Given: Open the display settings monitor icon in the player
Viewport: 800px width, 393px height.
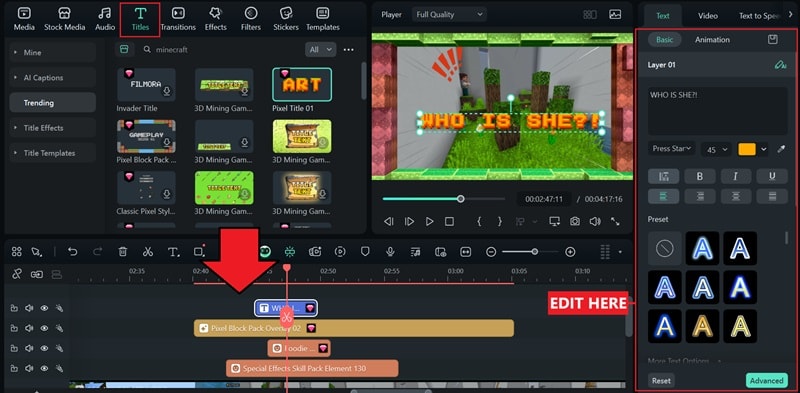Looking at the screenshot, I should 555,222.
